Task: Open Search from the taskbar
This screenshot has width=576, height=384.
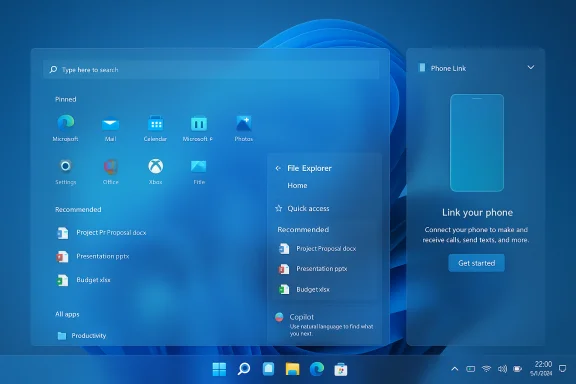Action: [x=244, y=369]
